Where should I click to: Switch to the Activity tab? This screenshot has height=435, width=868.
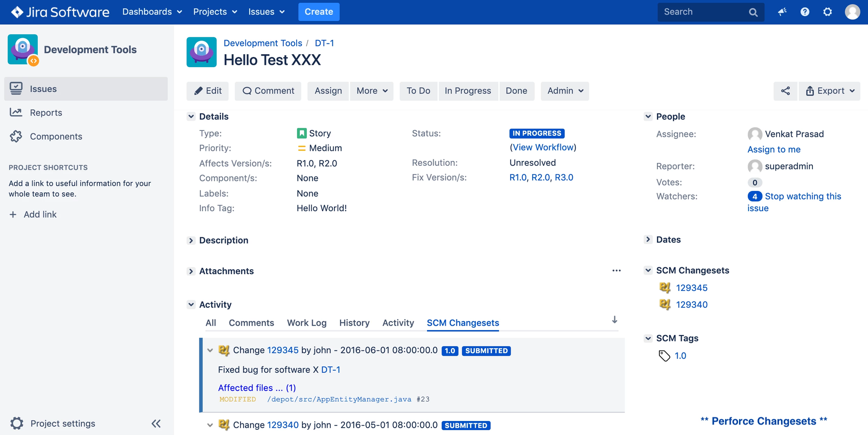(398, 323)
